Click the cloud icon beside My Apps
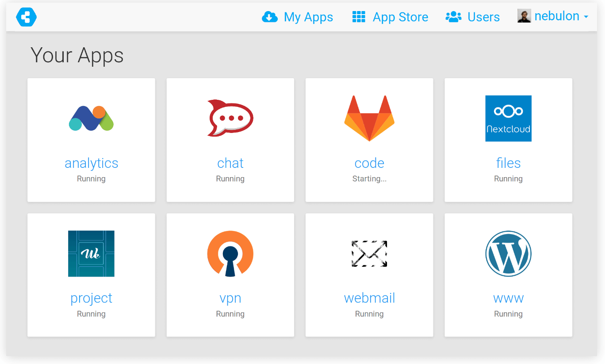 [269, 17]
